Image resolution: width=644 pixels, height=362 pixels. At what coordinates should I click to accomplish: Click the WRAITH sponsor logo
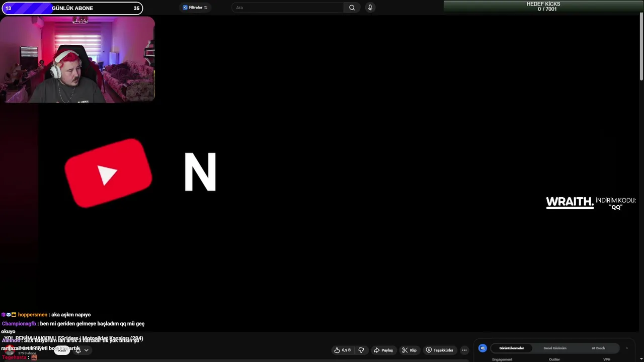coord(570,202)
